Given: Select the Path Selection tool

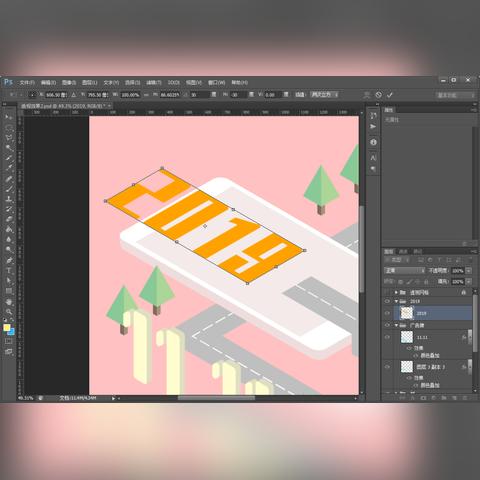Looking at the screenshot, I should (x=9, y=280).
